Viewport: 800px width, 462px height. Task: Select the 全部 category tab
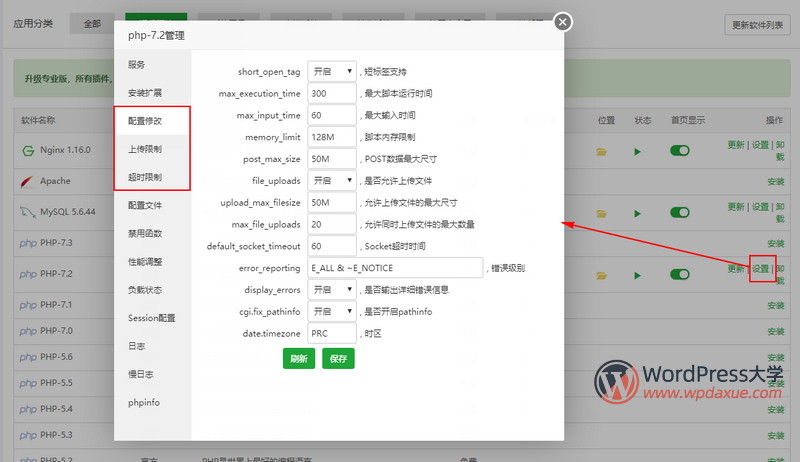(92, 23)
